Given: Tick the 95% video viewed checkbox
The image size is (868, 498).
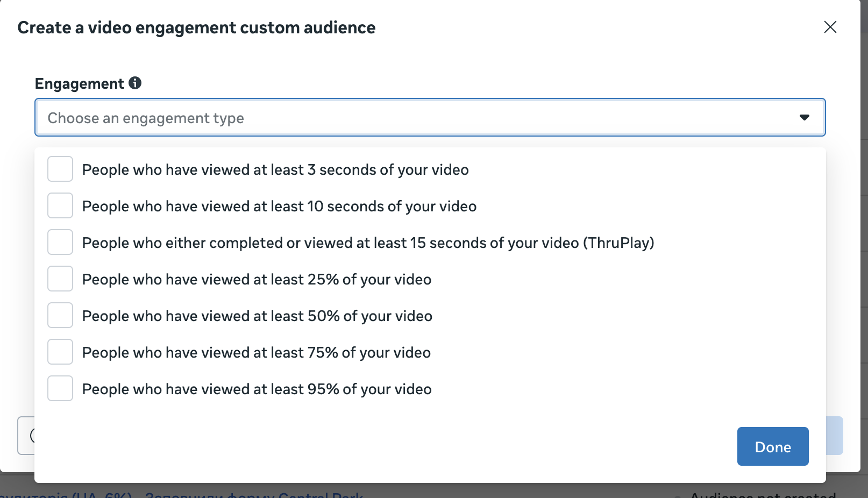Looking at the screenshot, I should [x=60, y=389].
